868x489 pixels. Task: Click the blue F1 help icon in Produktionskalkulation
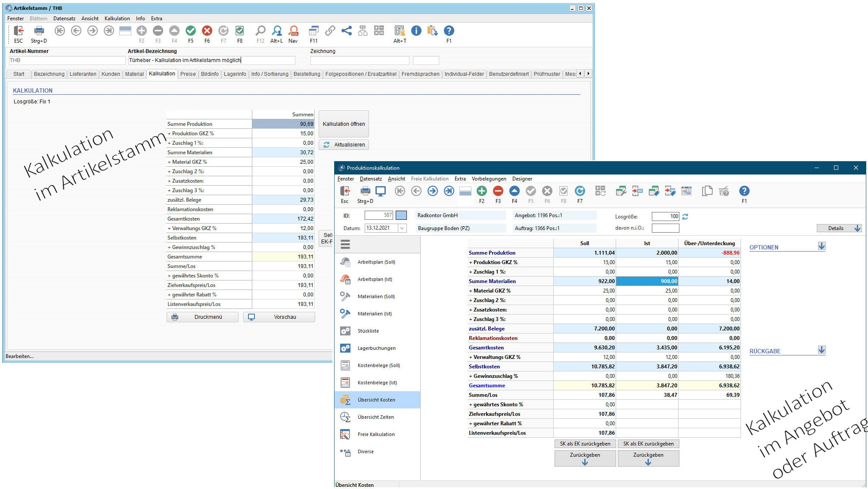pos(744,191)
